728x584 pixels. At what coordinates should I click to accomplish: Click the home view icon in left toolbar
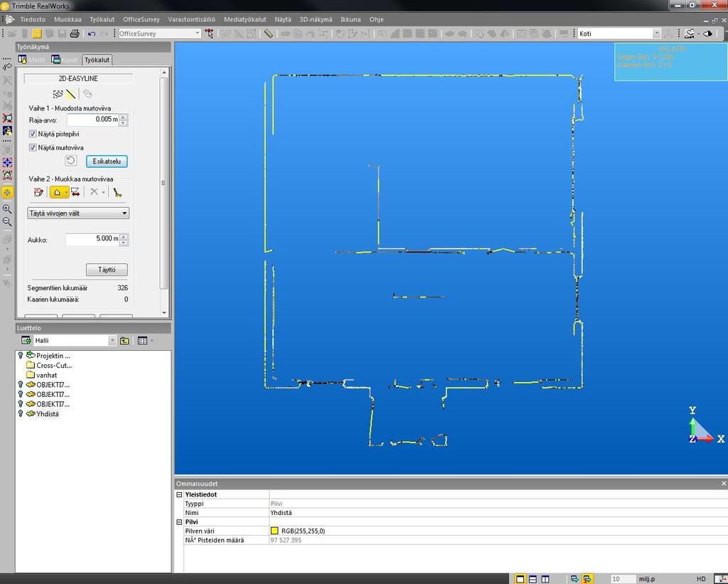pos(7,175)
